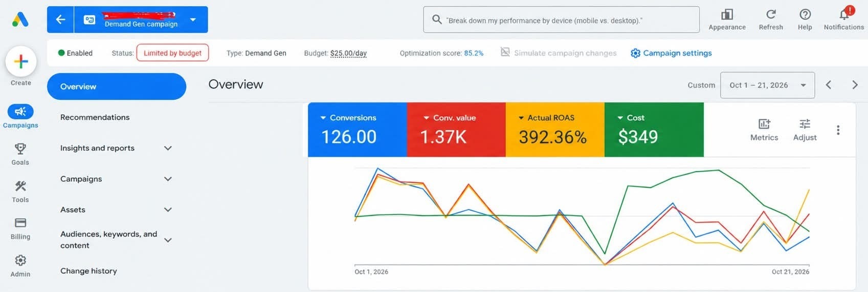Click the search magnifier icon
868x292 pixels.
click(x=436, y=19)
